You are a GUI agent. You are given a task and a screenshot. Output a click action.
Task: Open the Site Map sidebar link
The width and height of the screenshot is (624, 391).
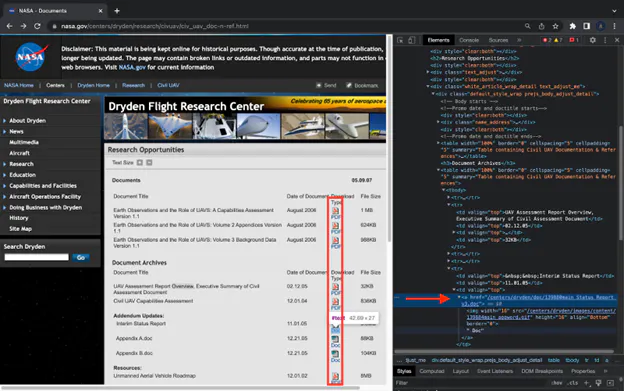(x=20, y=229)
